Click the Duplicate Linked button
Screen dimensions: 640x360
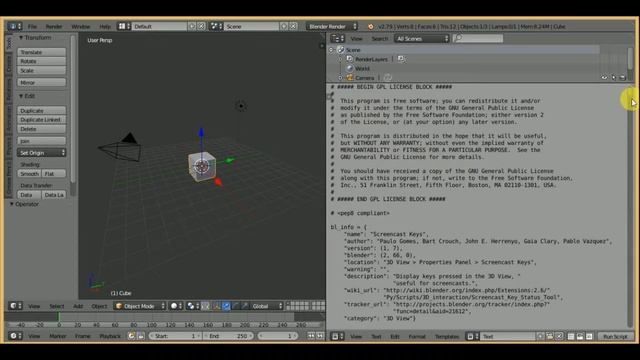coord(42,120)
